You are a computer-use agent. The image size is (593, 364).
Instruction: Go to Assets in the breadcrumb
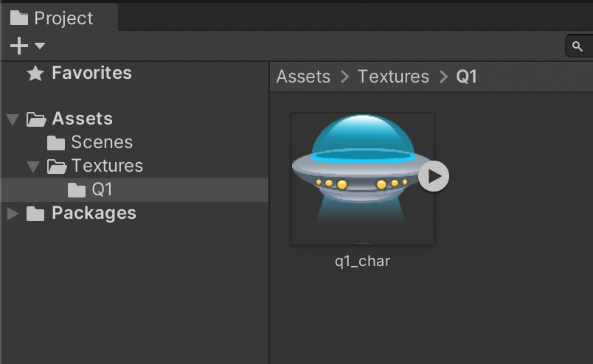pos(303,77)
